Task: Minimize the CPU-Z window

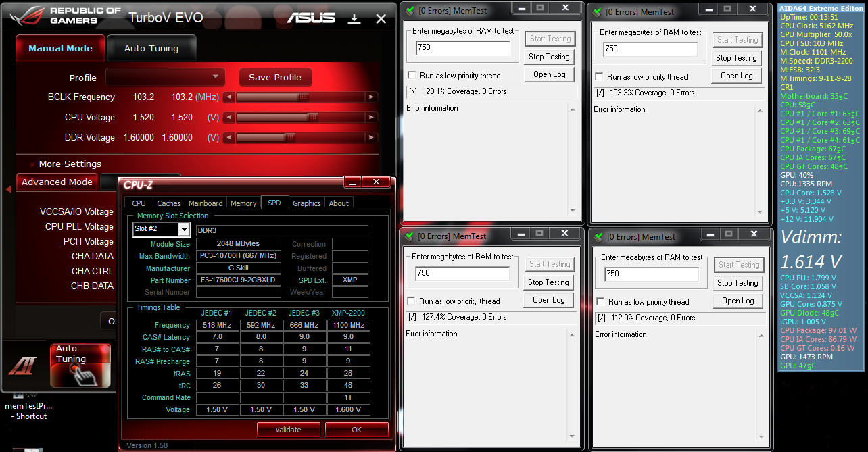Action: pos(353,182)
